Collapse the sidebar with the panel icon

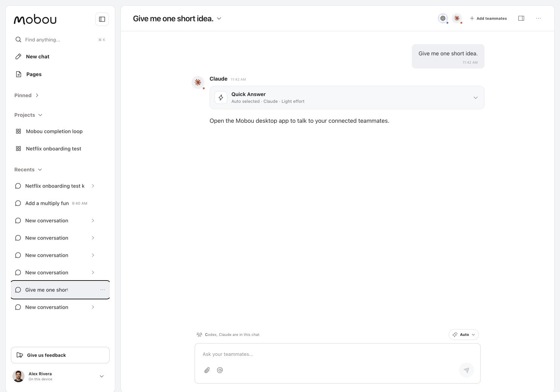102,19
